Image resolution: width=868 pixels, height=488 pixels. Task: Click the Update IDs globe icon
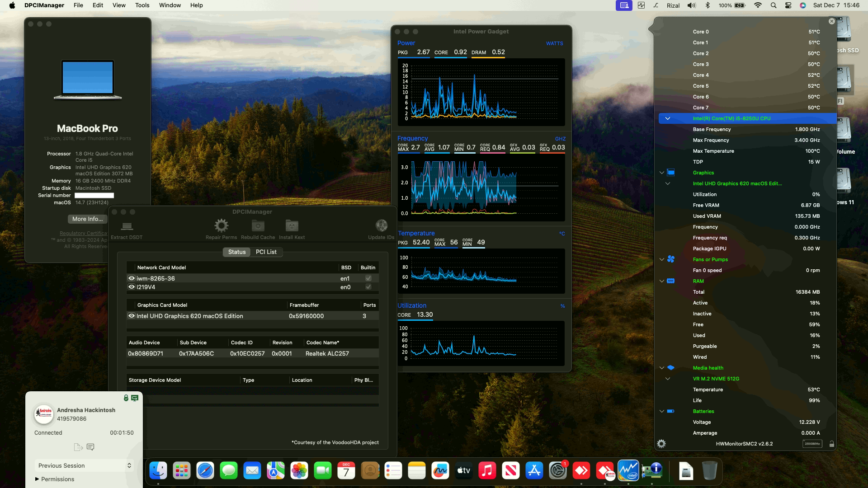(381, 225)
